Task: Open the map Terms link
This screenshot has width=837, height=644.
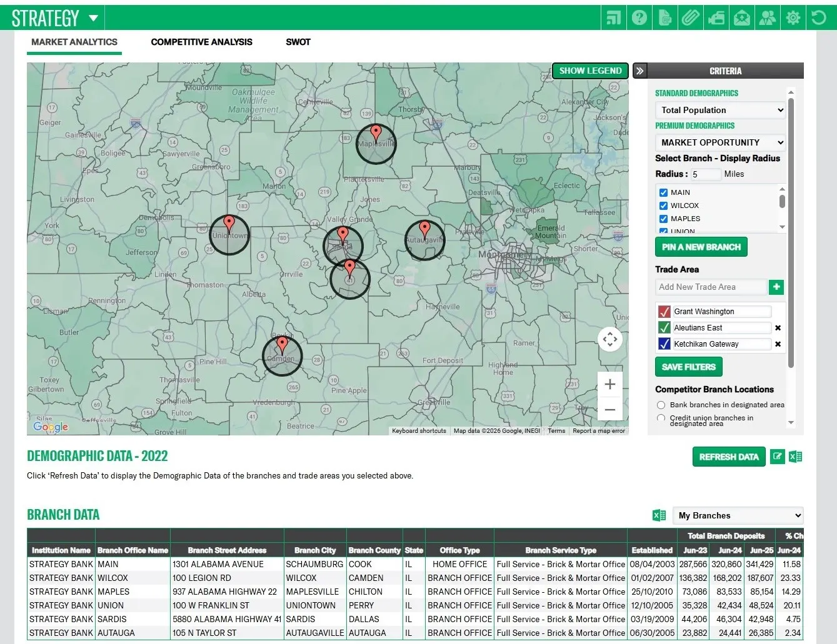Action: (x=556, y=431)
